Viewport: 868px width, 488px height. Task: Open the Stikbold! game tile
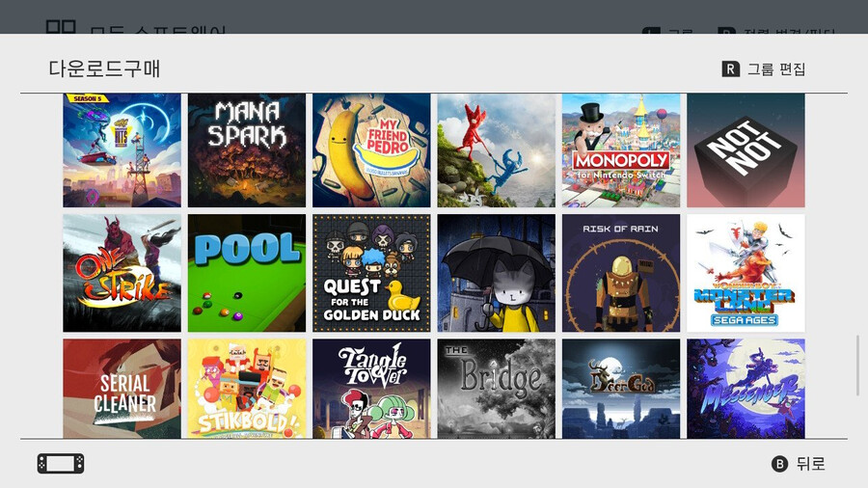pyautogui.click(x=247, y=389)
